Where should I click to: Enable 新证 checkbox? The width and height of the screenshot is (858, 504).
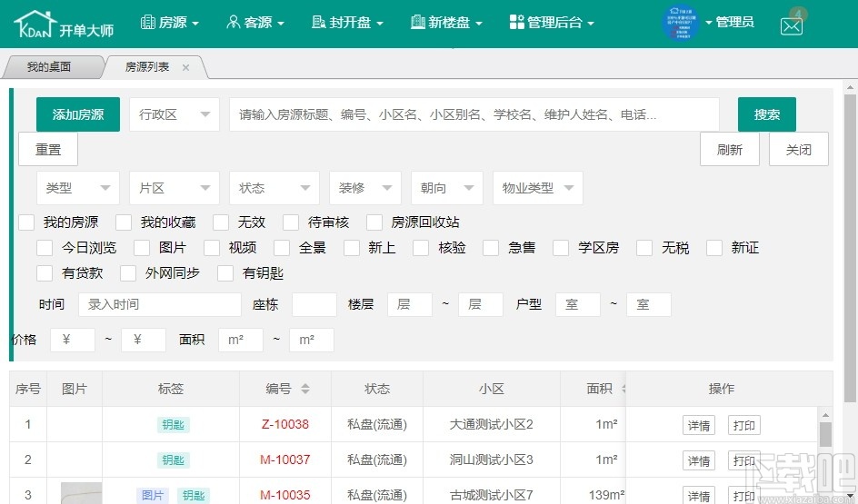point(714,248)
